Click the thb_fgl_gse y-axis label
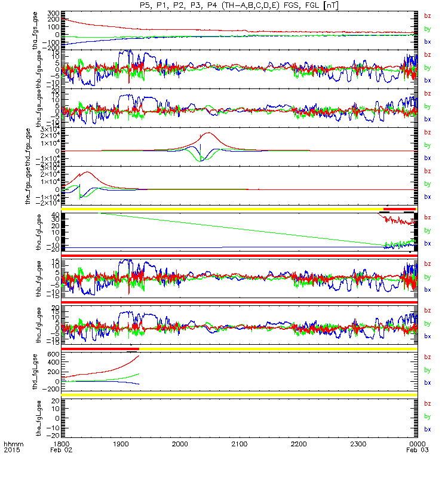448x478 pixels. (x=39, y=278)
